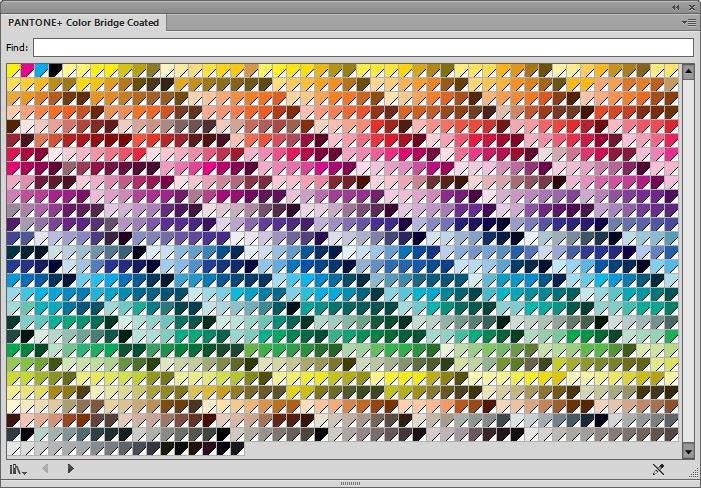This screenshot has height=488, width=701.
Task: Pick the process black swatch beside cyan
Action: 55,71
